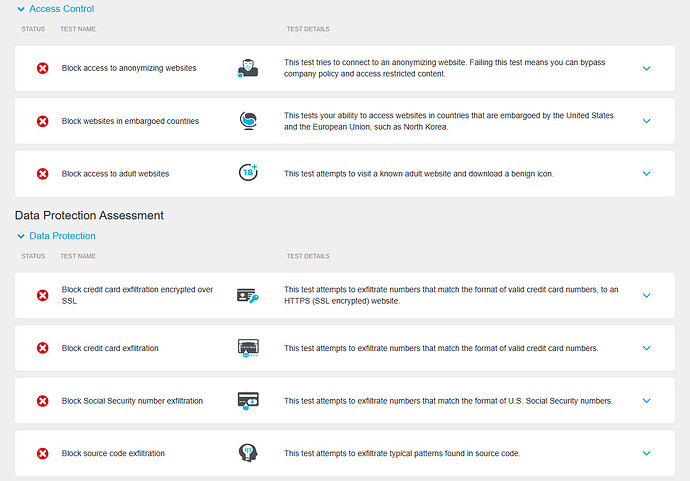
Task: Expand the source code exfiltration row
Action: 646,453
